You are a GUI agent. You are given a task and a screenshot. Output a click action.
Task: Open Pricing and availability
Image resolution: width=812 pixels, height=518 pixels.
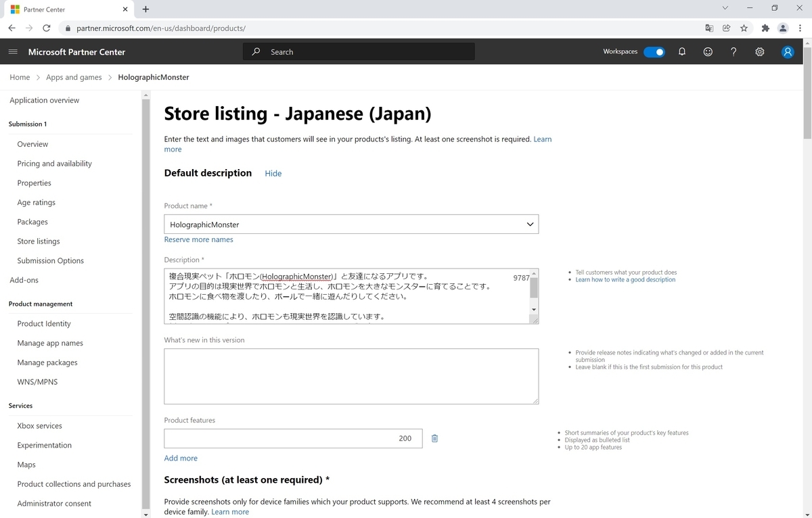(x=55, y=164)
